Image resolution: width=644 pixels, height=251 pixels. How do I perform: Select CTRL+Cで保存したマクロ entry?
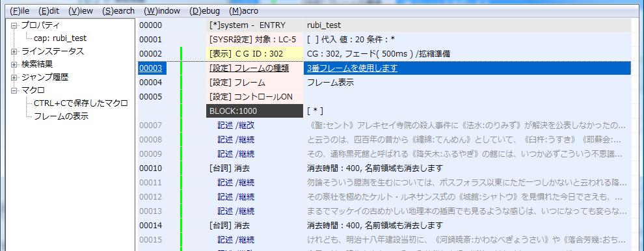(81, 103)
